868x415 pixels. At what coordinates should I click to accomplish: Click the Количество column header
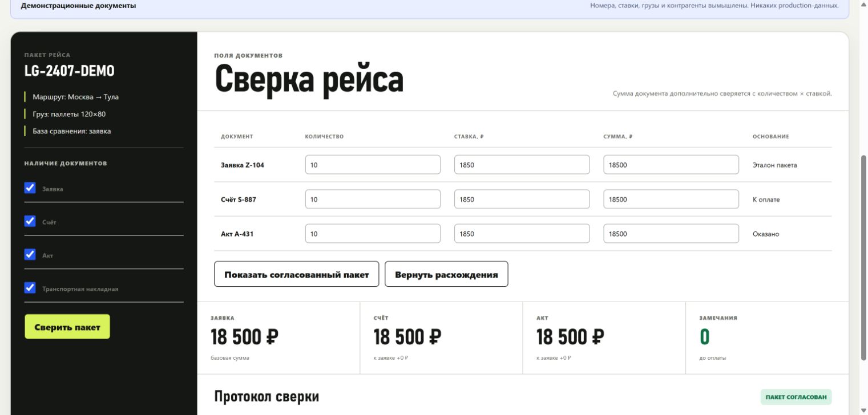(324, 137)
